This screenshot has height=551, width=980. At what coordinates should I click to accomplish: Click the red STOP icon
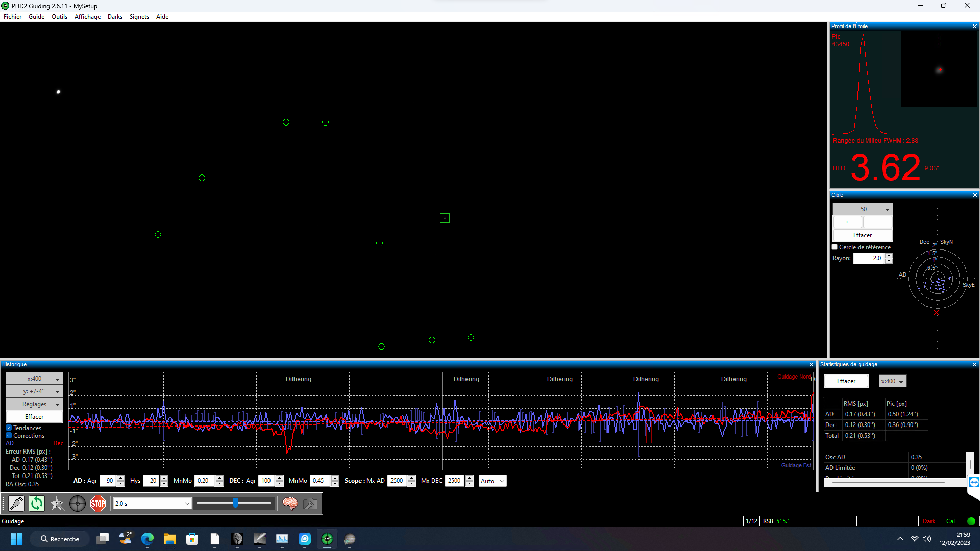pos(98,504)
